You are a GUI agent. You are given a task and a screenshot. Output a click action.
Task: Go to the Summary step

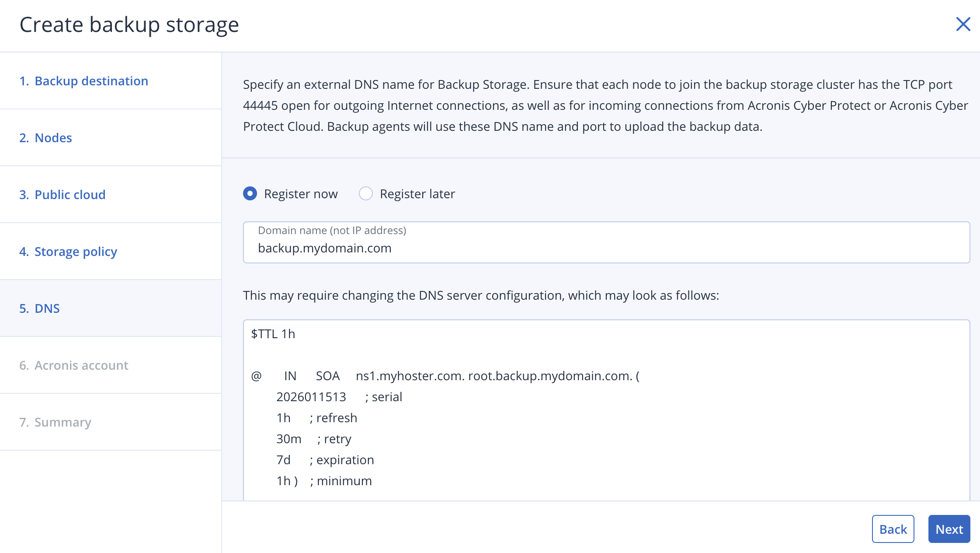pyautogui.click(x=63, y=422)
